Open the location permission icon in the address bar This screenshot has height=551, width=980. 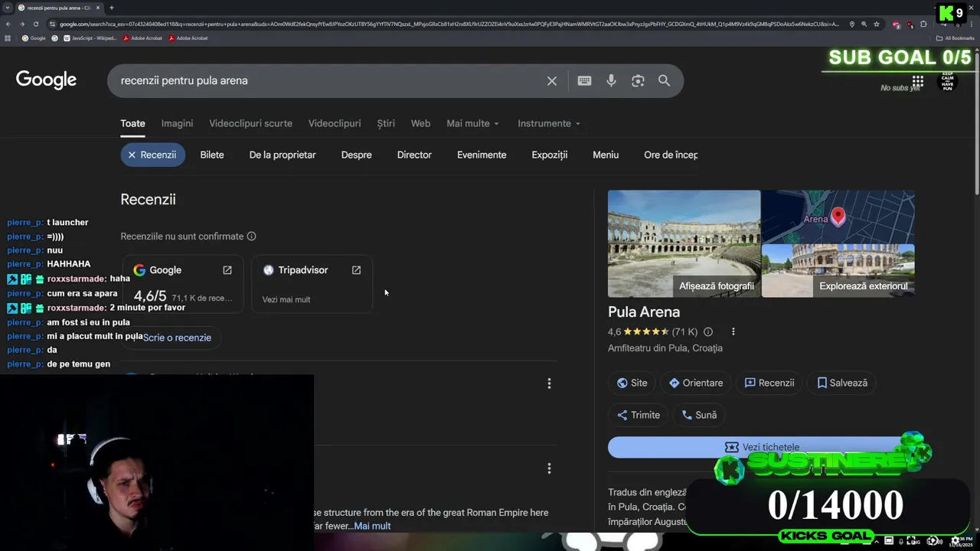(x=851, y=24)
